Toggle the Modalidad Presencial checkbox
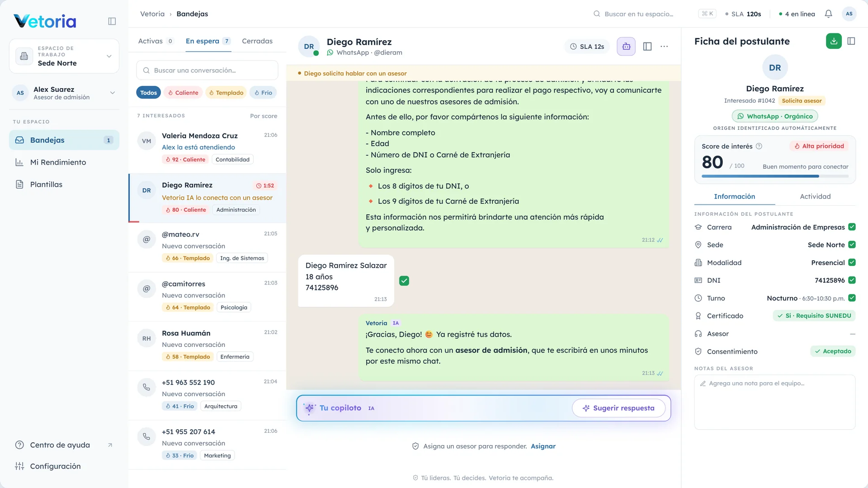 [x=852, y=262]
